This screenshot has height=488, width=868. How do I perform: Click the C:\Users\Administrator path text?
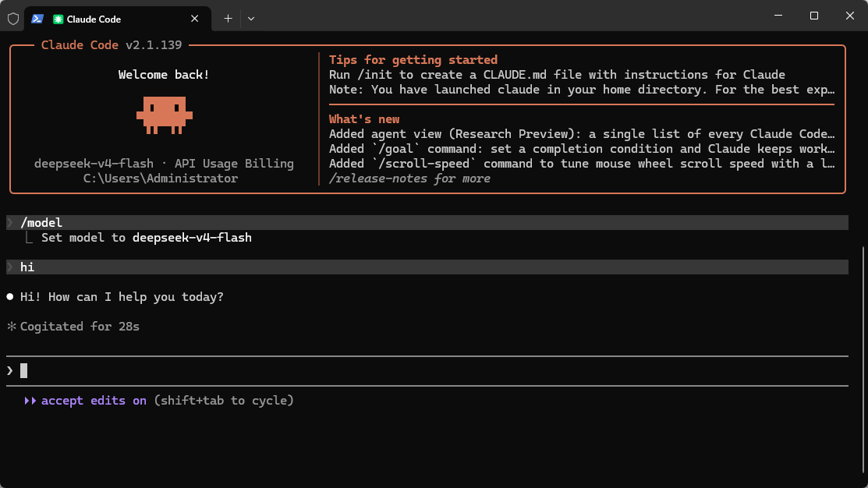161,179
